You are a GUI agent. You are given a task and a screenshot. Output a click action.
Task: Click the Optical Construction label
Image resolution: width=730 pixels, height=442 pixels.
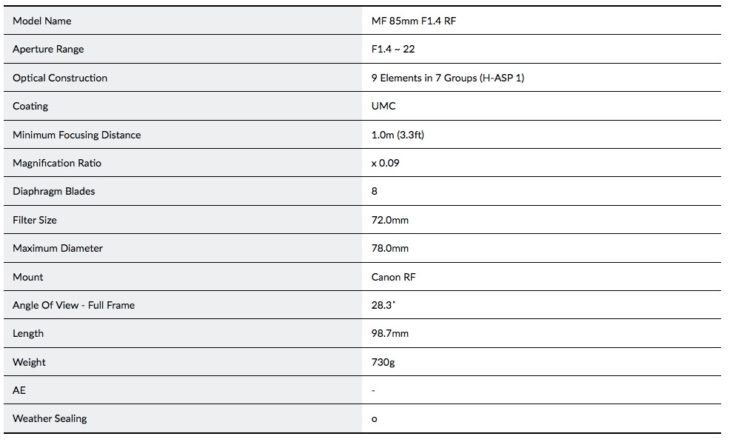60,78
